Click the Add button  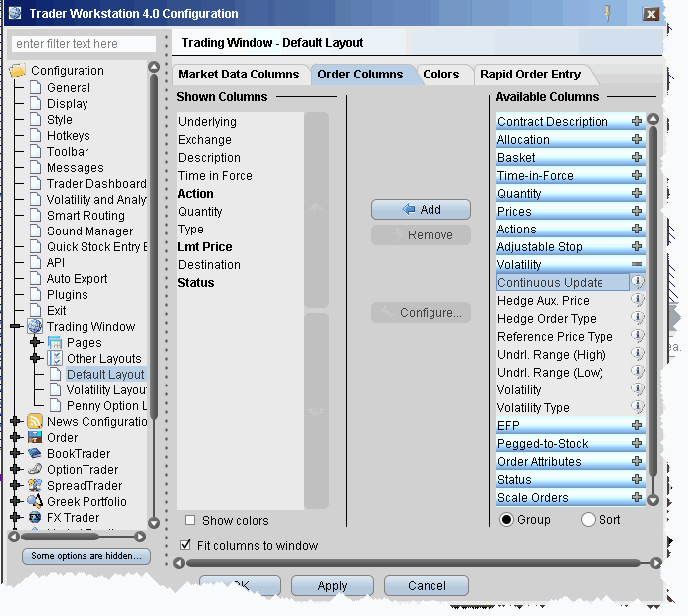[421, 209]
